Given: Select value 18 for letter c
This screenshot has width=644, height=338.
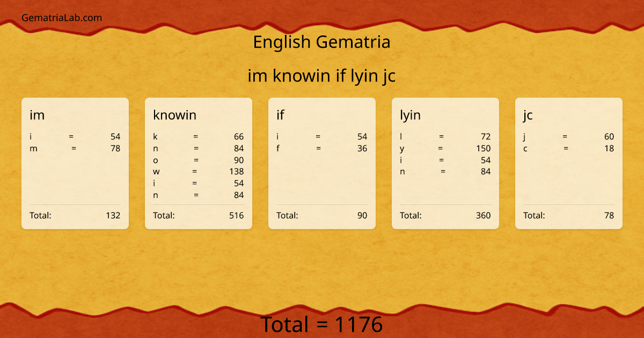Looking at the screenshot, I should (x=609, y=149).
